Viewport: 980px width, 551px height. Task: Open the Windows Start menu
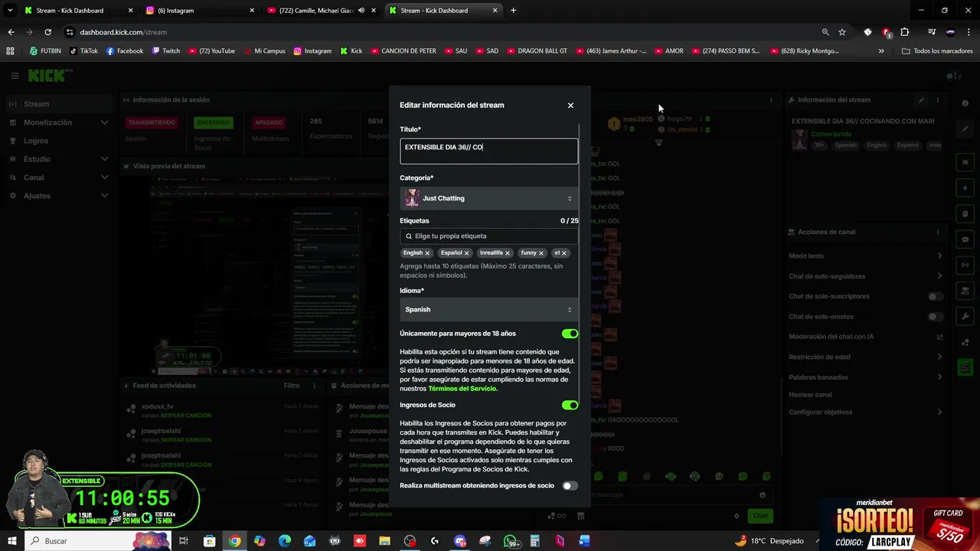point(11,541)
